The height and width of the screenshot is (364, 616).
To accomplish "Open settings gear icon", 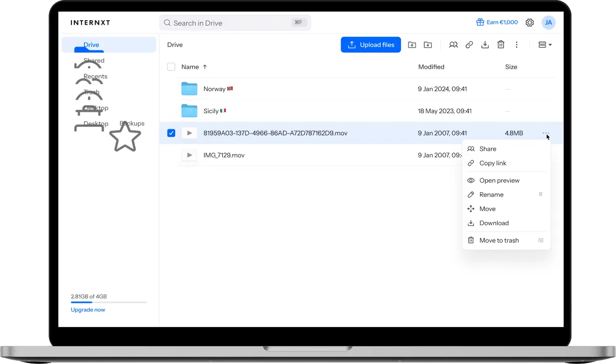I will pos(529,23).
